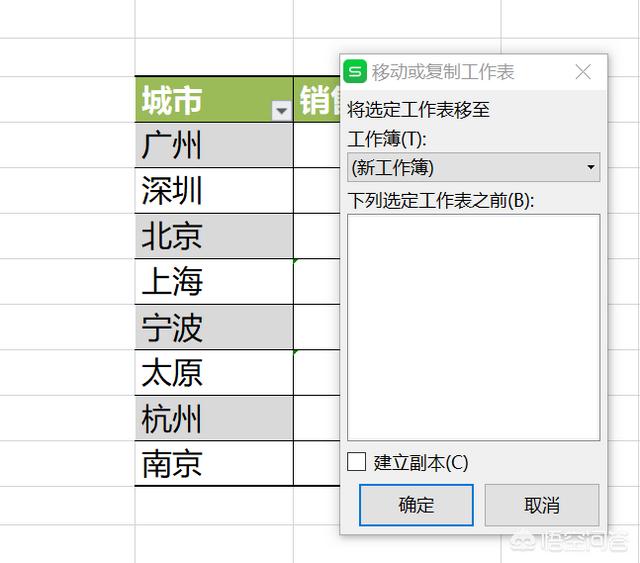Cancel using the 取消 button
The width and height of the screenshot is (640, 563).
pos(542,505)
